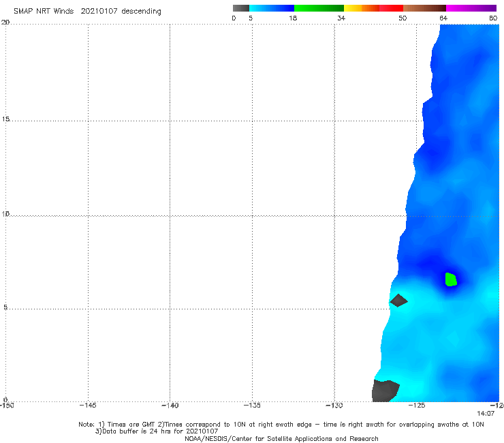
Task: Click the NOAA/NESDIS credit line
Action: pyautogui.click(x=281, y=438)
